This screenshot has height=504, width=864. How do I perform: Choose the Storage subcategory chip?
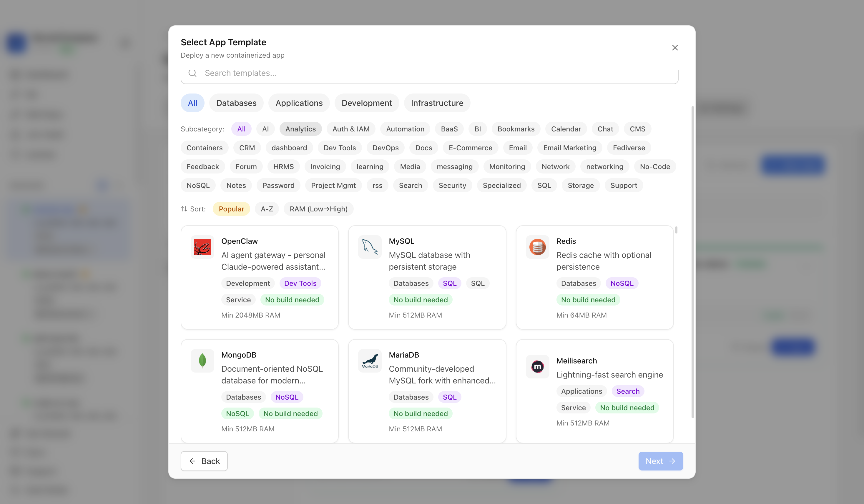click(580, 185)
